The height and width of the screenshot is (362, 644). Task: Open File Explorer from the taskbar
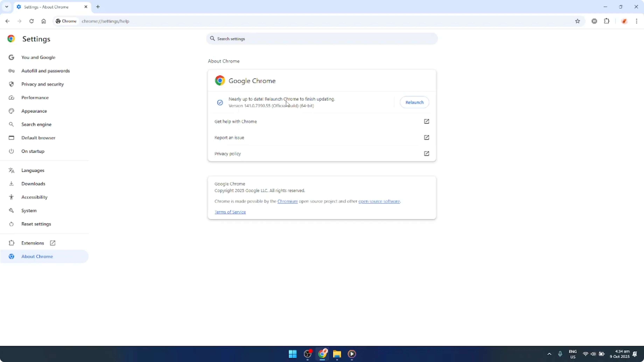click(x=337, y=354)
